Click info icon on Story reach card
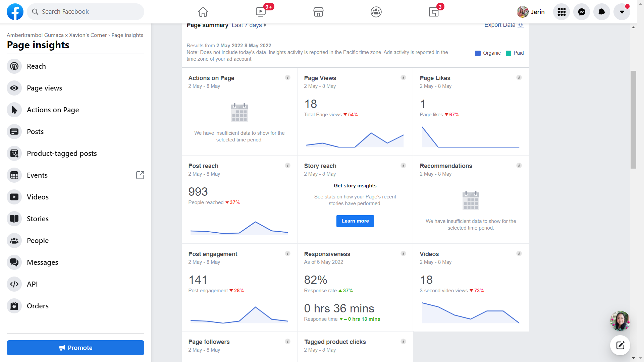Image resolution: width=644 pixels, height=362 pixels. point(403,165)
